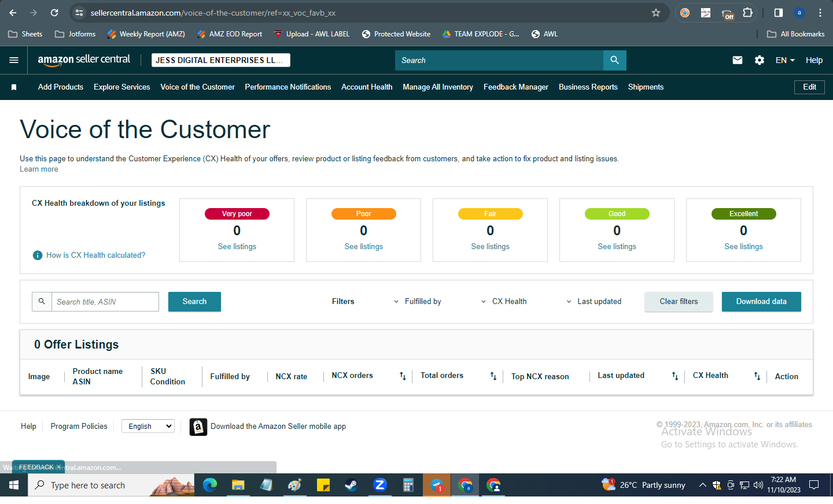This screenshot has height=504, width=833.
Task: Sort by Last updated column arrows
Action: pos(674,376)
